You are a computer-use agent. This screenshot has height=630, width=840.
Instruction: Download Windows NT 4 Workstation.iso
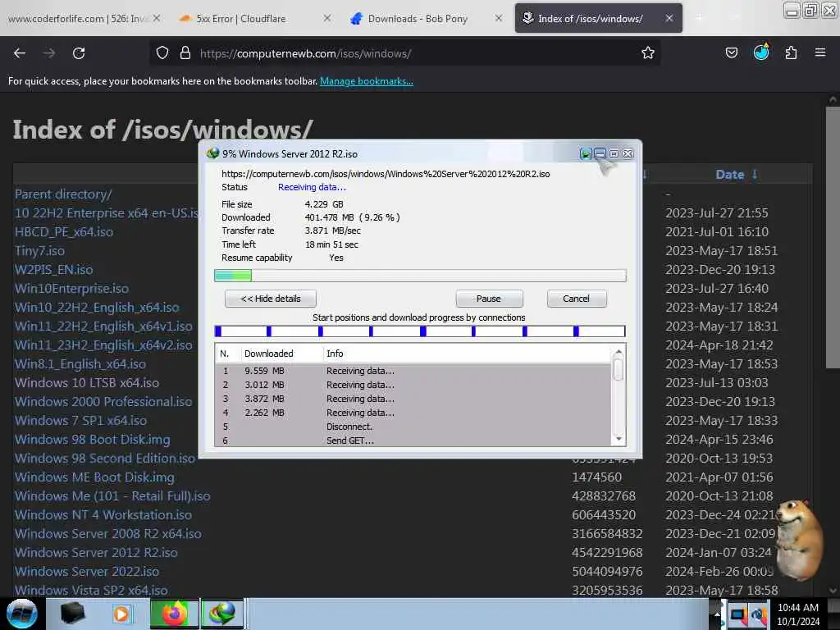[103, 515]
